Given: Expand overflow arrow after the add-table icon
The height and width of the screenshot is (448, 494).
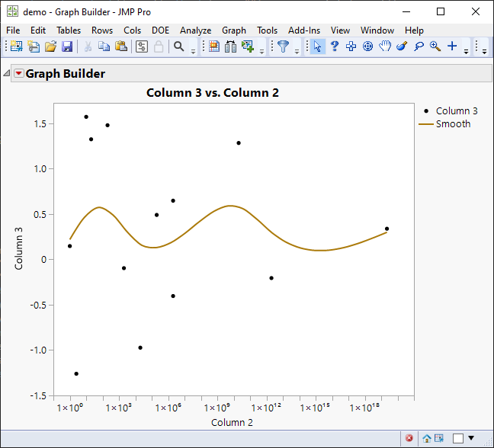Looking at the screenshot, I should point(261,51).
